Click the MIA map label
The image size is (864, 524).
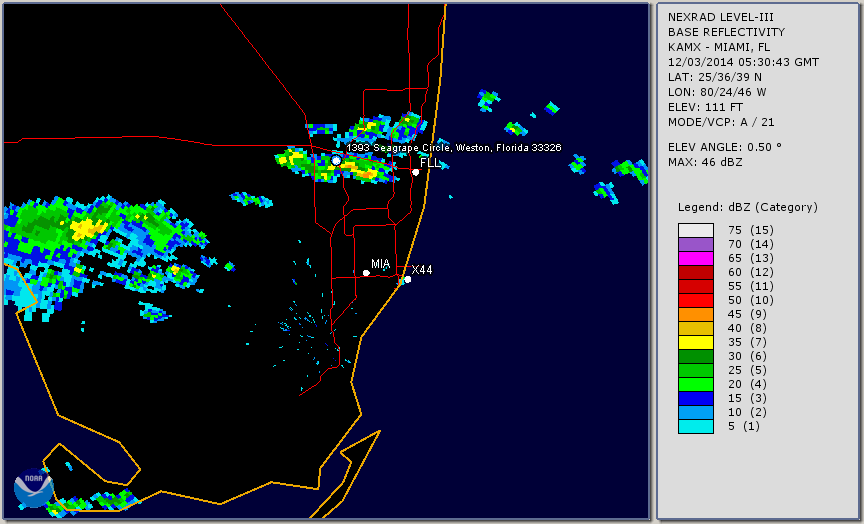click(380, 264)
